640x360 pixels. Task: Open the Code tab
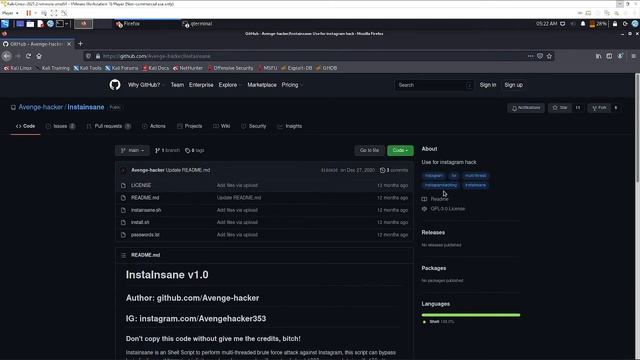[25, 126]
